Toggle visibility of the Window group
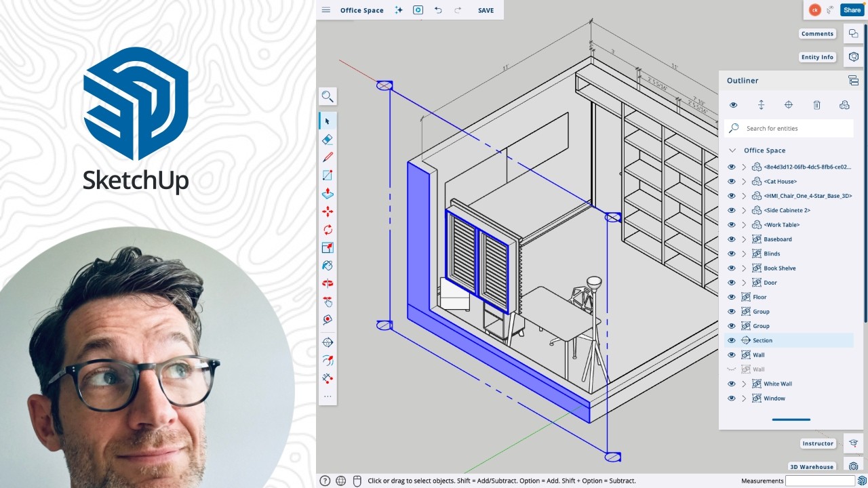 [732, 399]
